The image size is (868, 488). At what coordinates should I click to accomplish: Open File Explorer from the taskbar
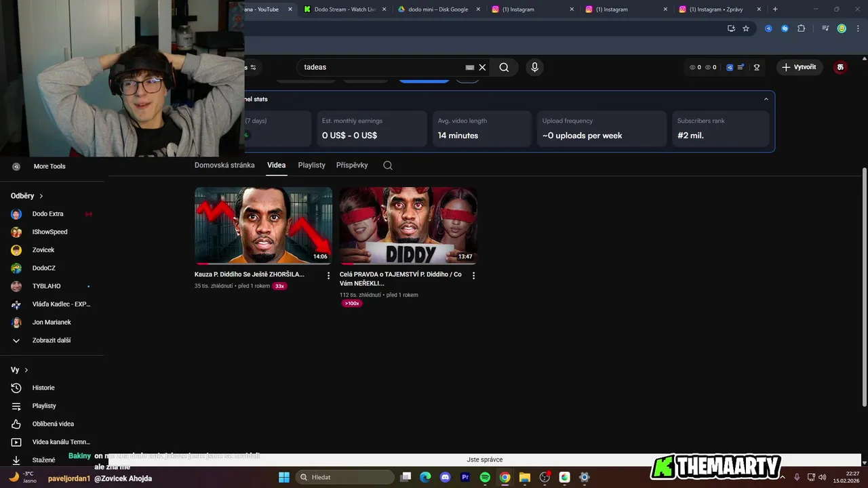point(525,477)
